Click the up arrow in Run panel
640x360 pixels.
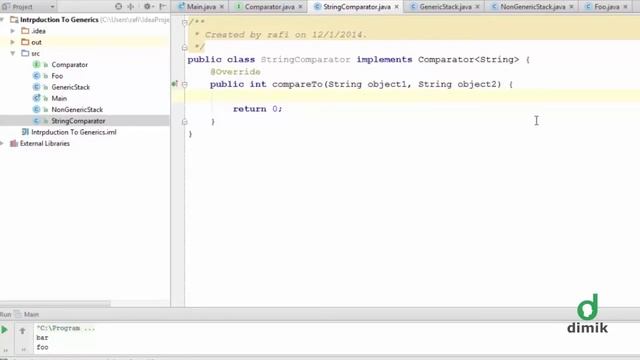[22, 331]
